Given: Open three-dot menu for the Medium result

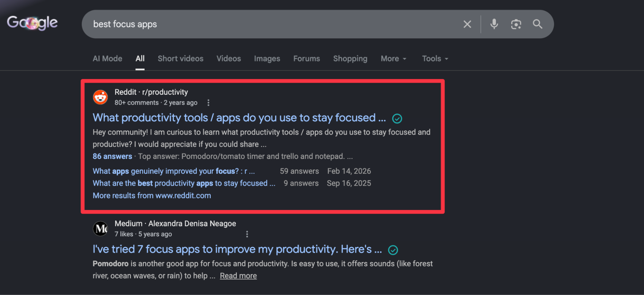Looking at the screenshot, I should click(247, 234).
